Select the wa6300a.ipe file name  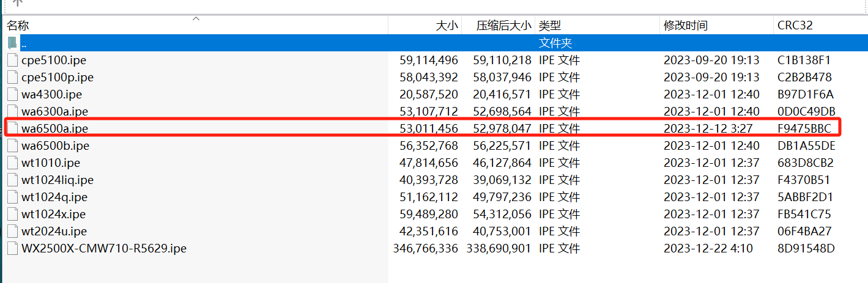54,112
